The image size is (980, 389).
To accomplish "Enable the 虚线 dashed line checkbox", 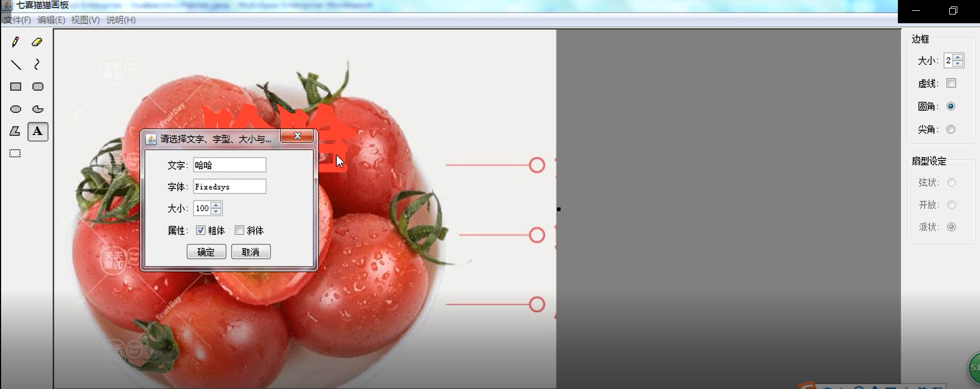I will (x=951, y=83).
